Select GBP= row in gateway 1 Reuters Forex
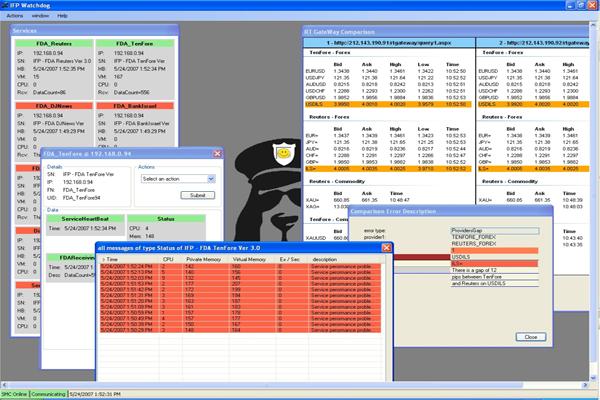600x400 pixels. [386, 162]
